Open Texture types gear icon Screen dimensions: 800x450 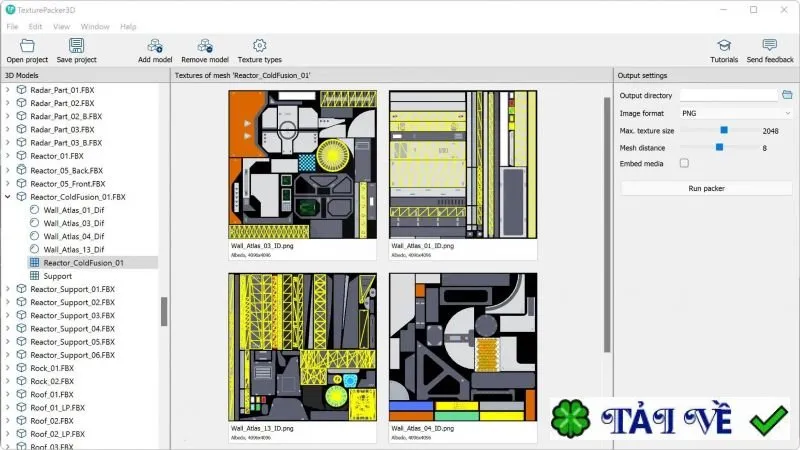click(260, 45)
